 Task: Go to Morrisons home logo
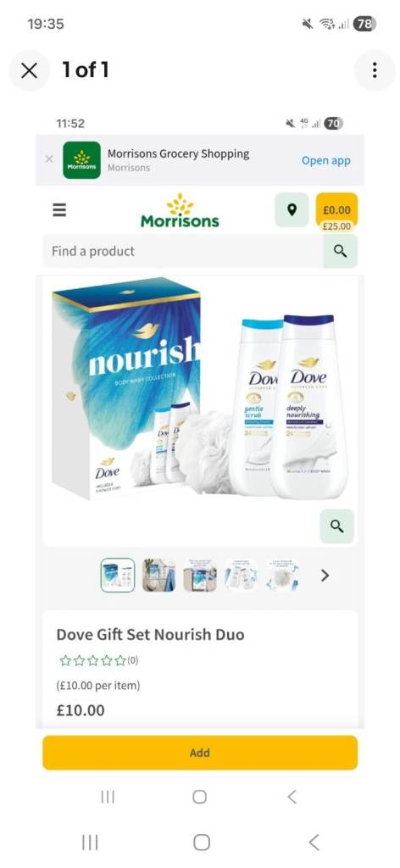click(x=180, y=211)
